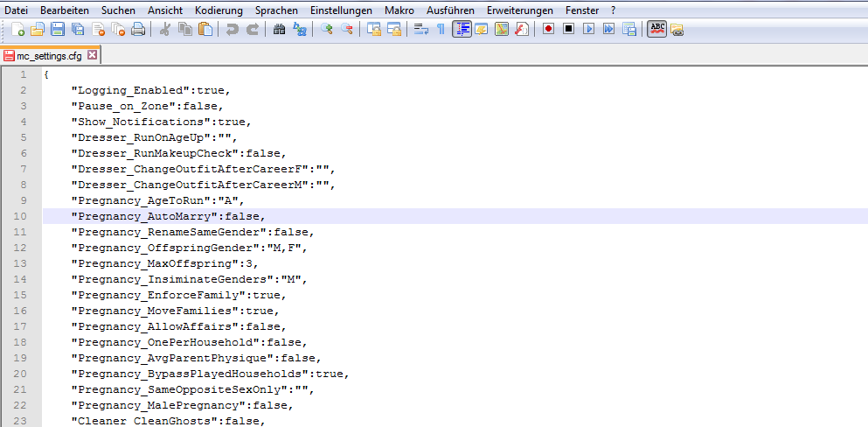Click line number 10 in margin
Screen dimensions: 868x427
[x=20, y=216]
